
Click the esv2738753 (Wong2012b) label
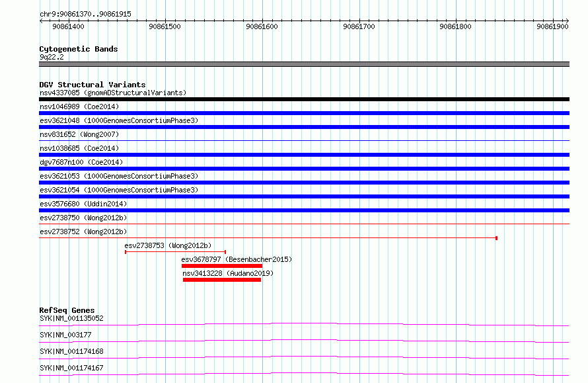(168, 245)
